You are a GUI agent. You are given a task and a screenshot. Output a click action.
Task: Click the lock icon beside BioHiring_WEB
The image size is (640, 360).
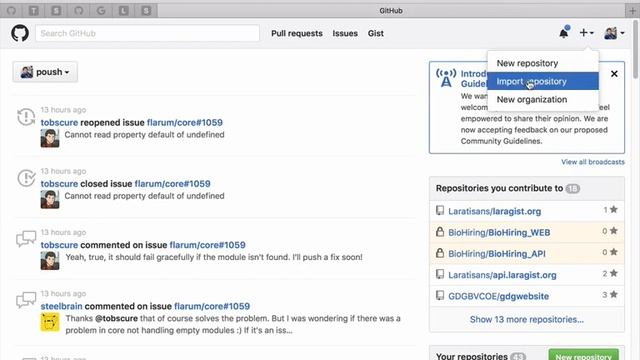tap(440, 232)
